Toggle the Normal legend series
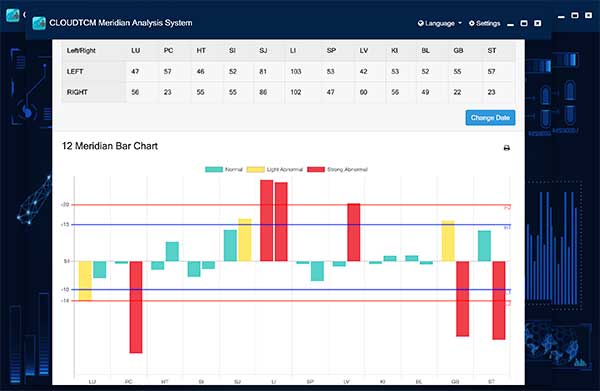Image resolution: width=600 pixels, height=391 pixels. pos(224,169)
